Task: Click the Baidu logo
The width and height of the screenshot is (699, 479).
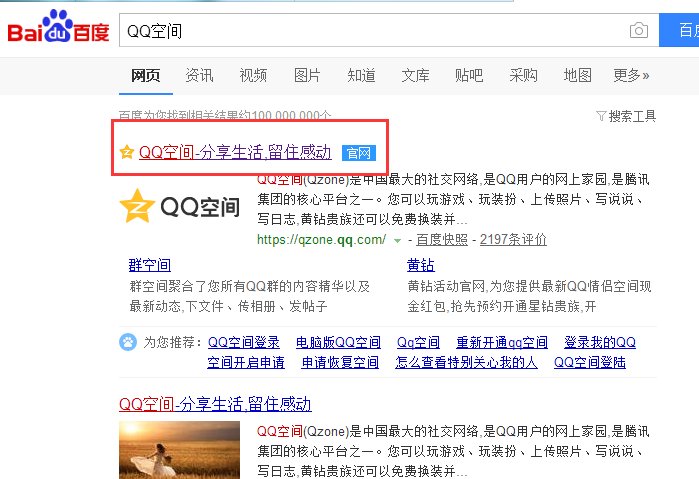Action: pyautogui.click(x=58, y=26)
